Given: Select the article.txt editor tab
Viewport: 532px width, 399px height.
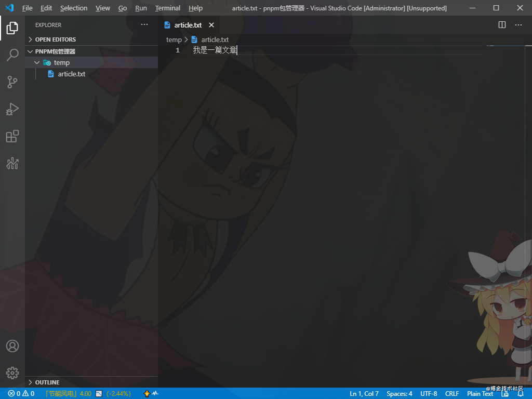Looking at the screenshot, I should [x=189, y=25].
